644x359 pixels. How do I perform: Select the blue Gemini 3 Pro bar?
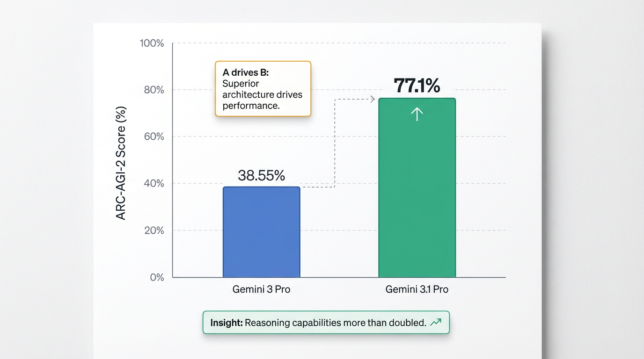pos(261,232)
